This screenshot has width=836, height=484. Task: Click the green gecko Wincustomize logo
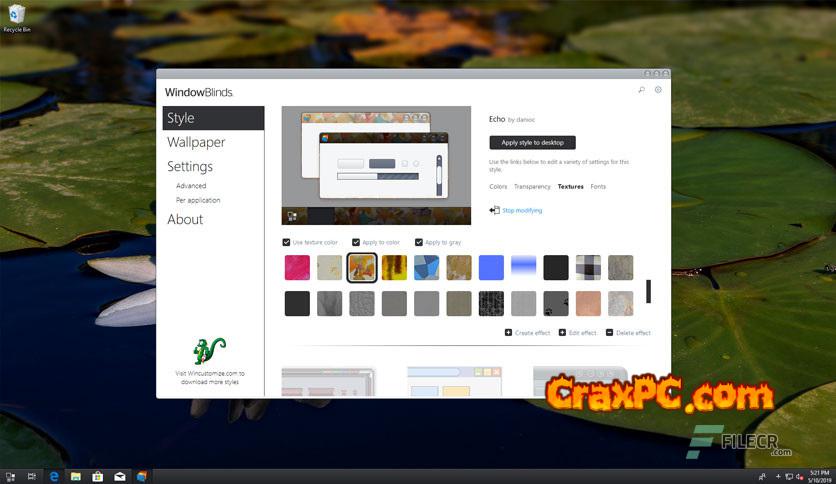point(209,351)
